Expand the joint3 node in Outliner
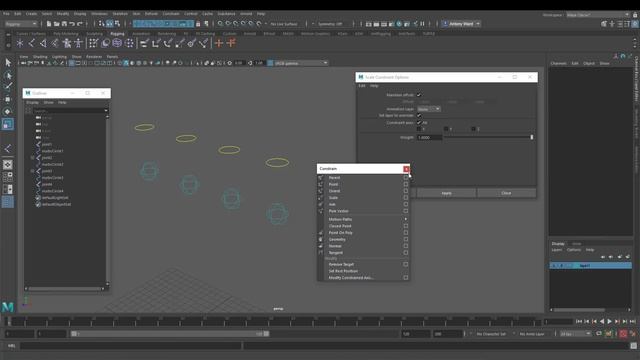 point(32,171)
